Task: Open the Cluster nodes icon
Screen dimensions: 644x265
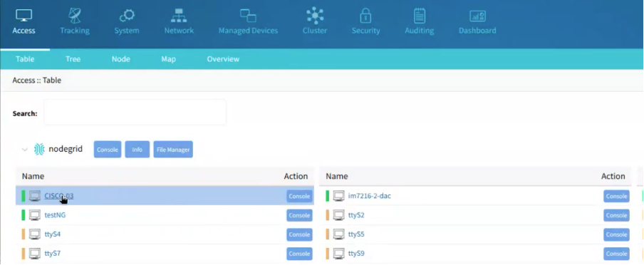Action: tap(315, 16)
